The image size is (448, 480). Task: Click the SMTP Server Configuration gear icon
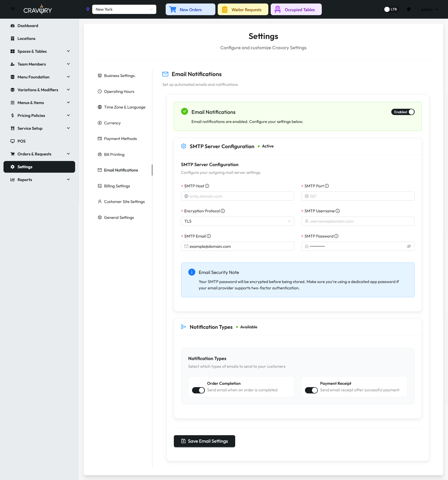point(184,146)
